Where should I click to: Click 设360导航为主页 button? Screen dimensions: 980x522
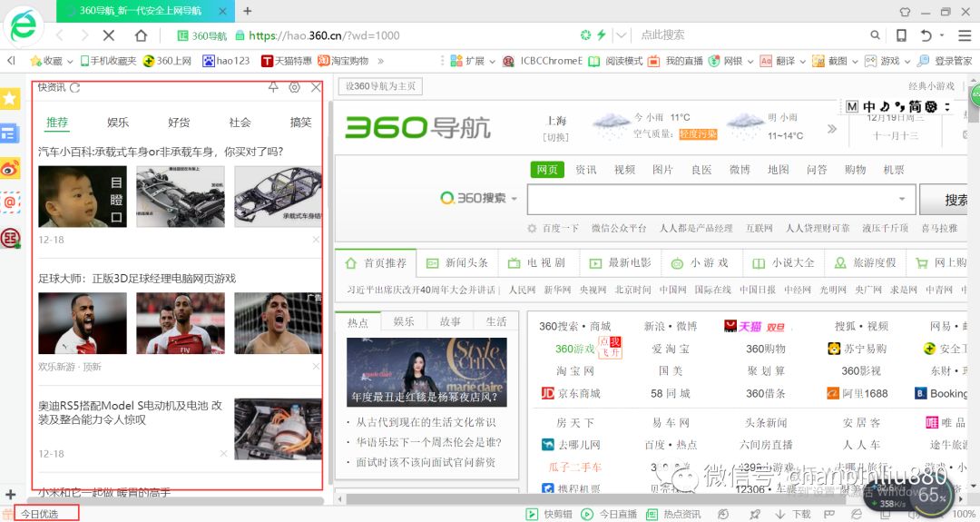380,86
